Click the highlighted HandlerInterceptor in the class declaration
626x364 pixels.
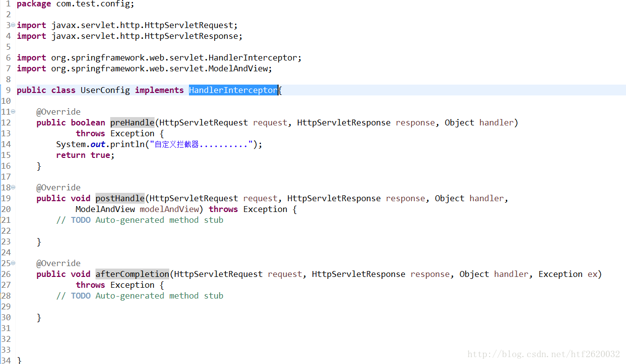point(233,90)
